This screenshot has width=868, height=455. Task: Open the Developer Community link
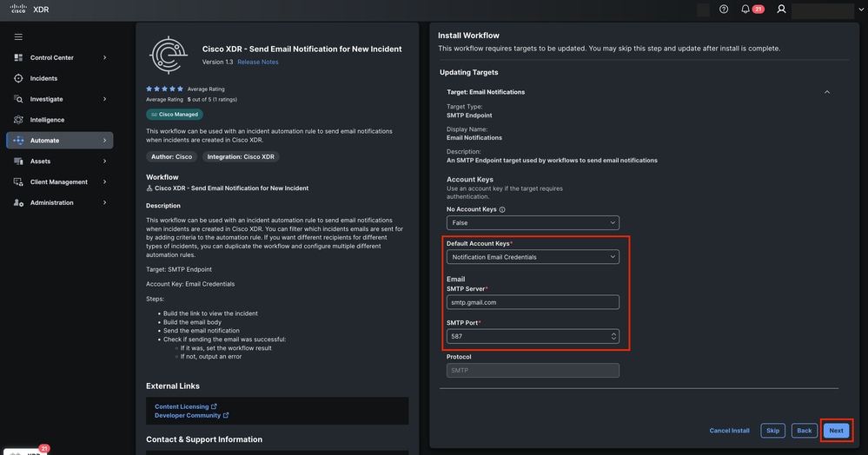188,415
